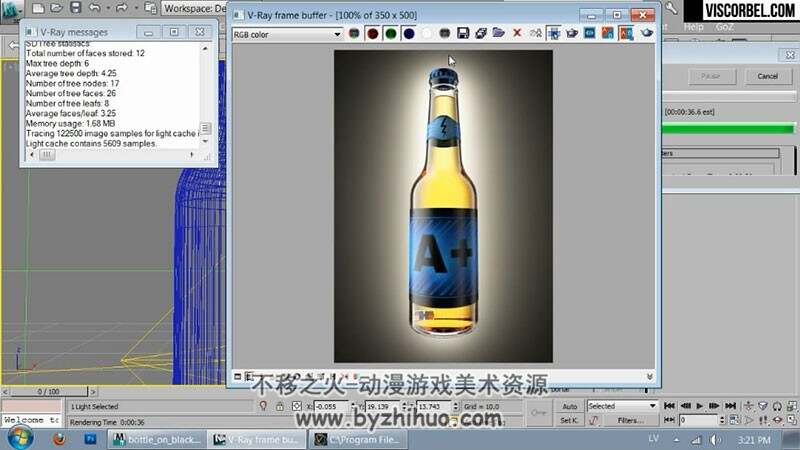Viewport: 800px width, 450px height.
Task: Click 'Memory usage: 1.68 MB' line
Action: pyautogui.click(x=70, y=123)
